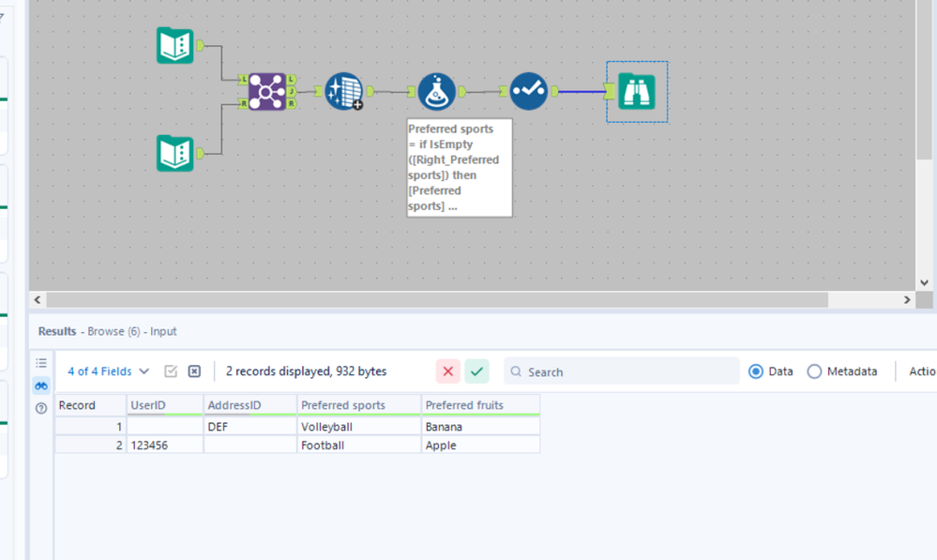Open the Formula tool annotation box
This screenshot has width=937, height=560.
coord(460,168)
